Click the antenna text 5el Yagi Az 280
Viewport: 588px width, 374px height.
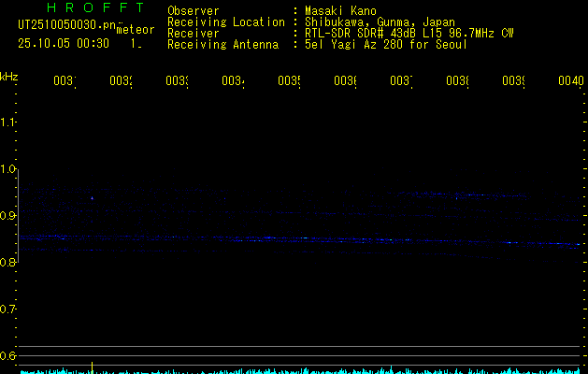pos(355,45)
